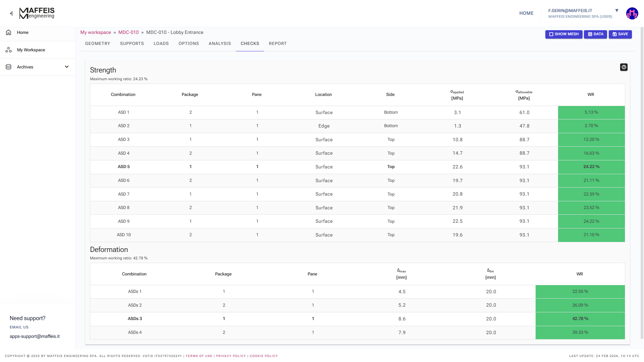The width and height of the screenshot is (644, 362).
Task: Open the help icon in Strength panel
Action: [x=624, y=67]
